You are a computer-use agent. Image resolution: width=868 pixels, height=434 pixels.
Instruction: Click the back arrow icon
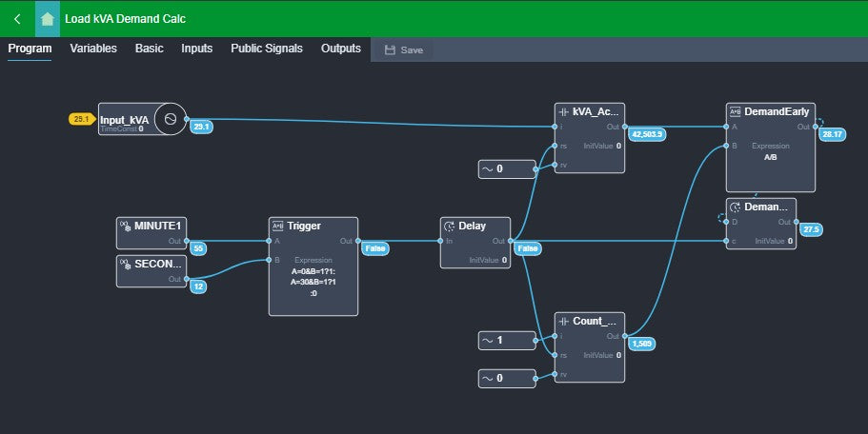pos(16,18)
